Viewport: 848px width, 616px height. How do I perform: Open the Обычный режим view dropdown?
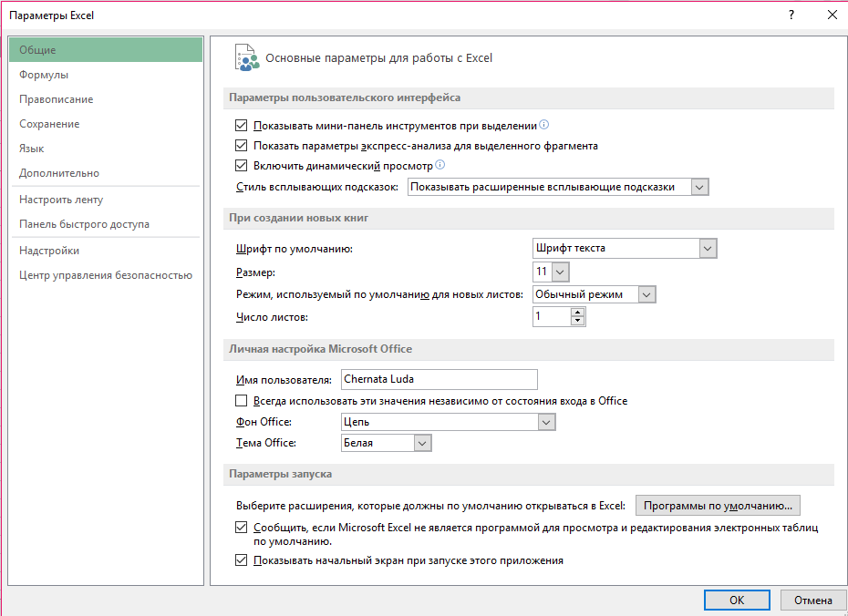pos(646,294)
